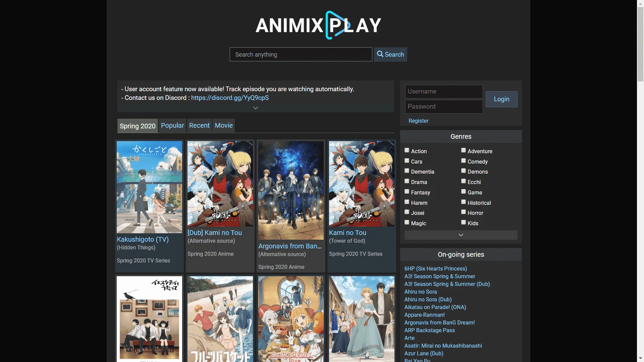Open the Movie tab

coord(224,126)
